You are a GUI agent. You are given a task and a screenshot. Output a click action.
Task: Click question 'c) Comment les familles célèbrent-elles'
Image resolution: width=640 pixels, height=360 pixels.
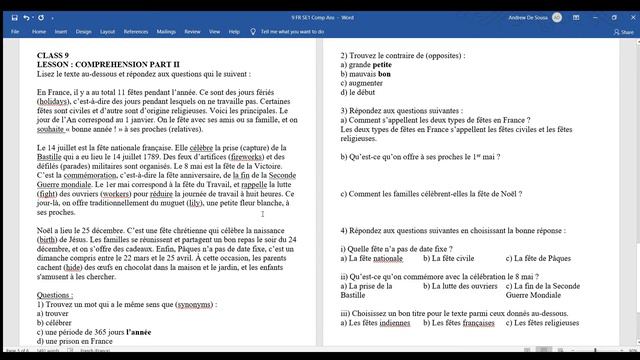coord(431,194)
